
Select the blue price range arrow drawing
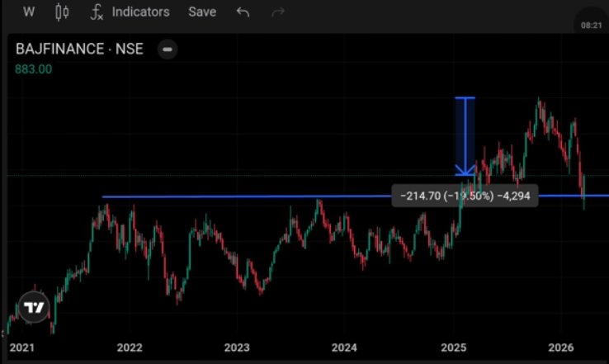click(465, 136)
